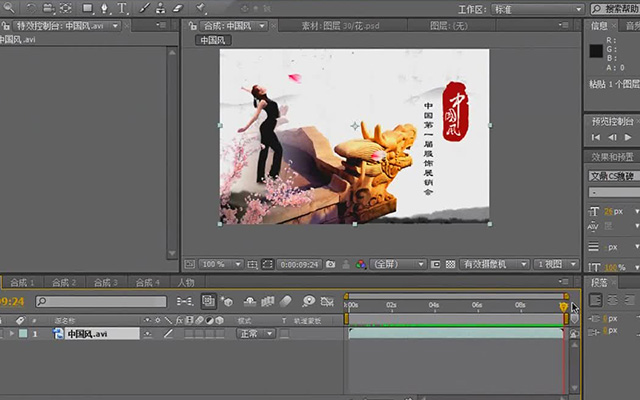Open the 正常 blending mode dropdown
Viewport: 640px width, 400px height.
pyautogui.click(x=256, y=334)
